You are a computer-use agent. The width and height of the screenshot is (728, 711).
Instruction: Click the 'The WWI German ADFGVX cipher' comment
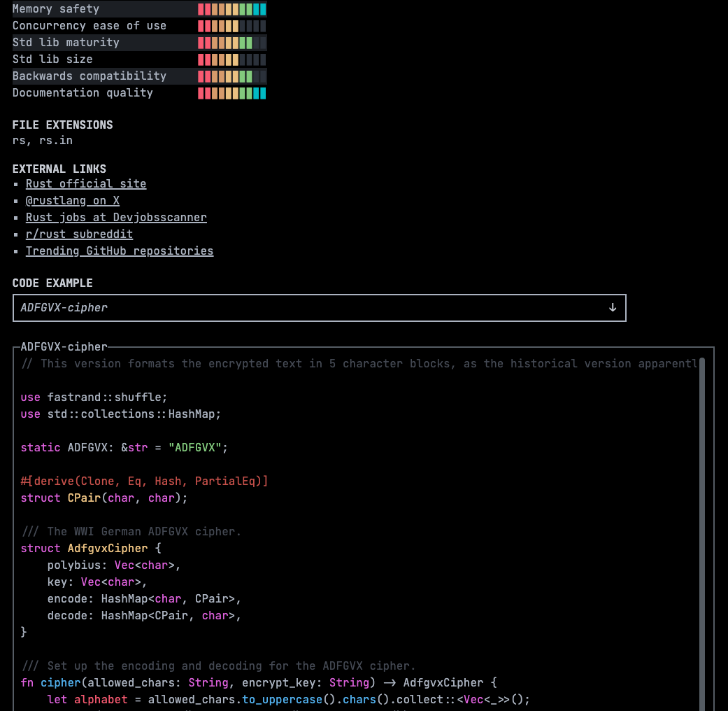click(x=131, y=531)
